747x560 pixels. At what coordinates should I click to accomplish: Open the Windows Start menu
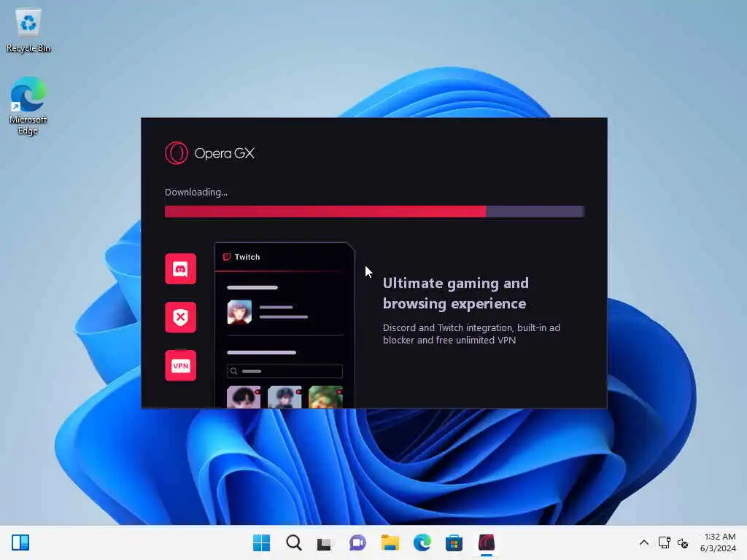pos(262,542)
